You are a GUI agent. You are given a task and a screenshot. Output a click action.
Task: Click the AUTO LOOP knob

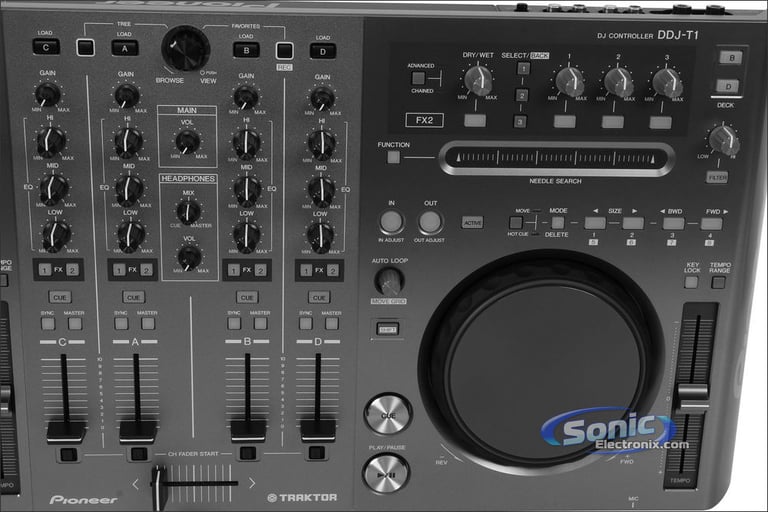coord(389,281)
